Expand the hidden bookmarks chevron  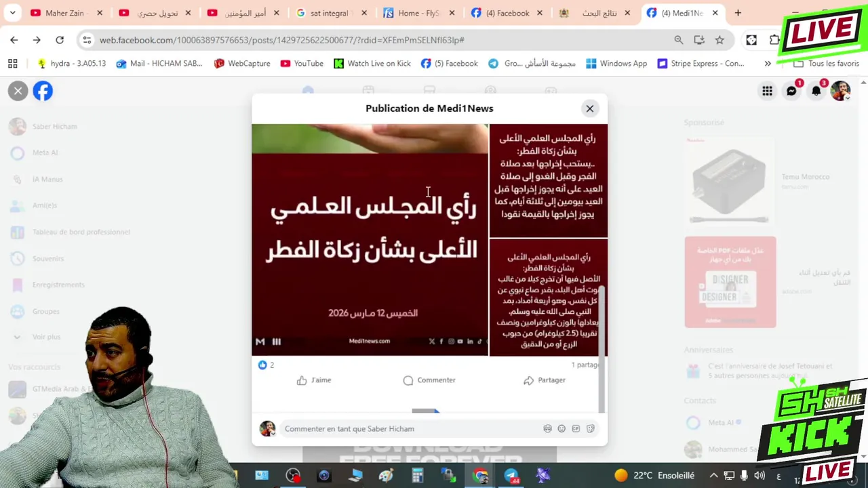click(768, 64)
